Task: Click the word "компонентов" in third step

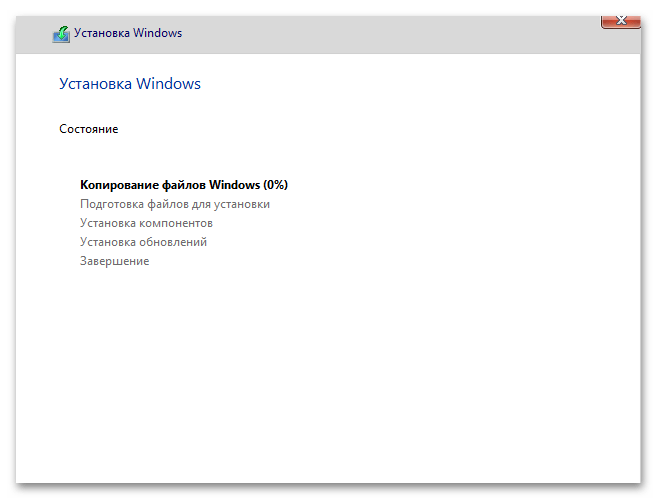Action: 175,223
